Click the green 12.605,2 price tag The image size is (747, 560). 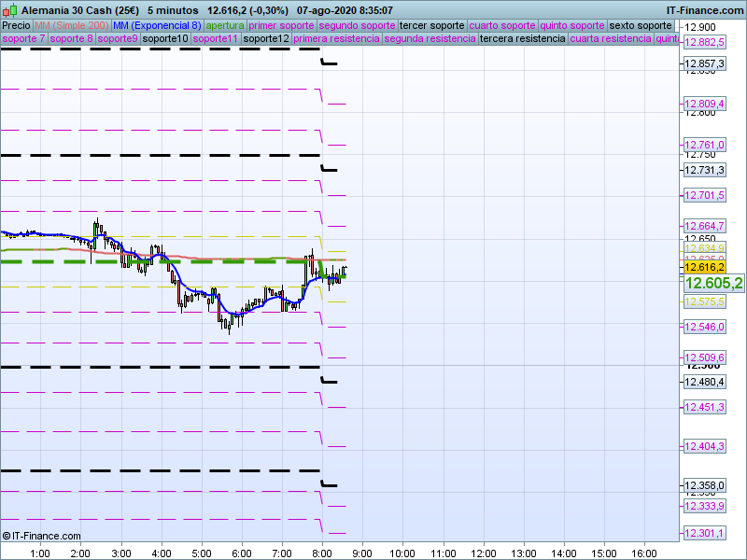point(713,284)
